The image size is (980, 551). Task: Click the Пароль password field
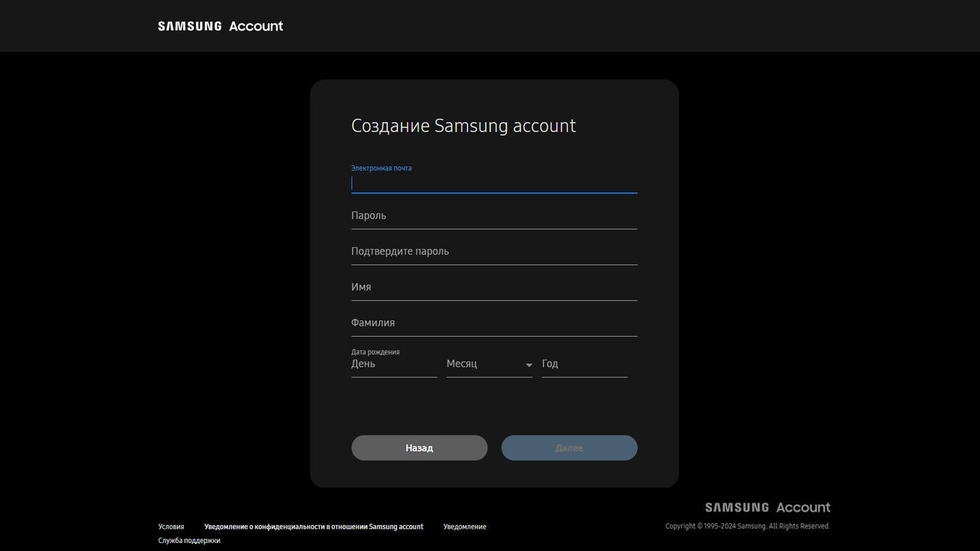point(494,216)
